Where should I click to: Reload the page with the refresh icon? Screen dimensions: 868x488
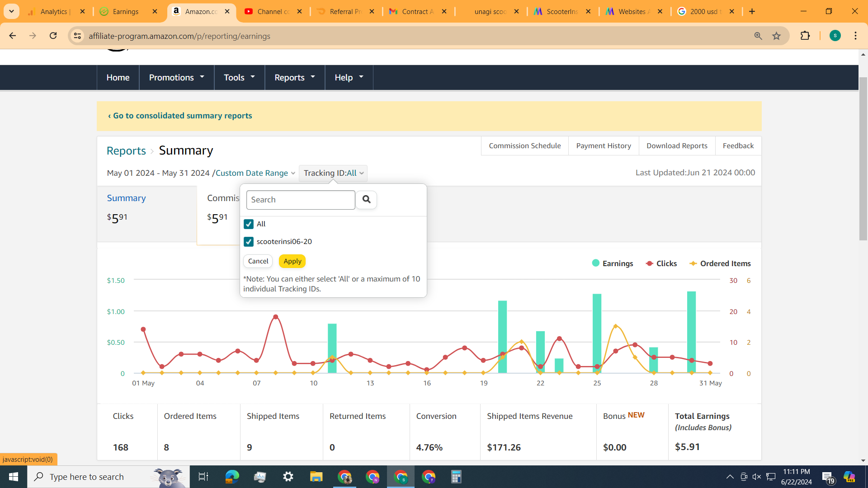tap(53, 36)
